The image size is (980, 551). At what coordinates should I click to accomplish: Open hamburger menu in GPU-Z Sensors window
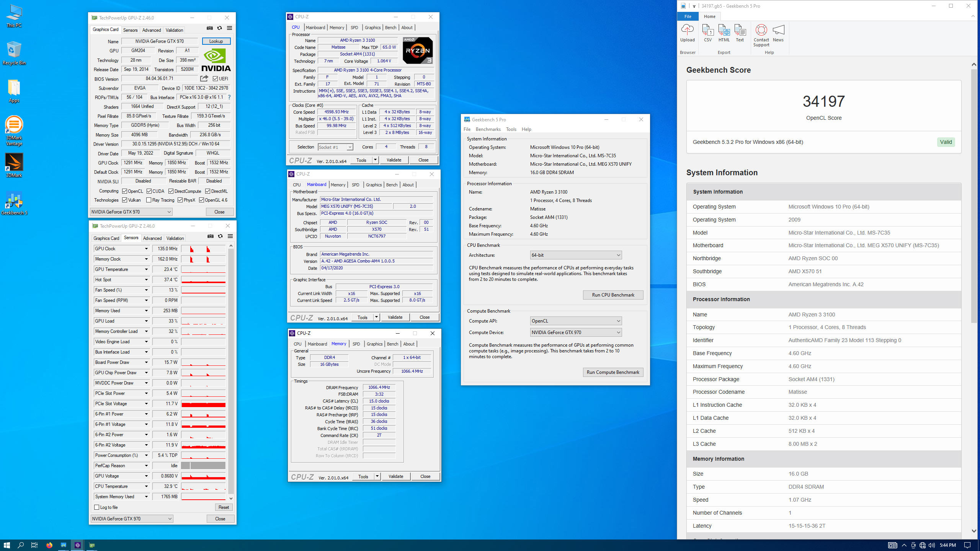point(230,236)
